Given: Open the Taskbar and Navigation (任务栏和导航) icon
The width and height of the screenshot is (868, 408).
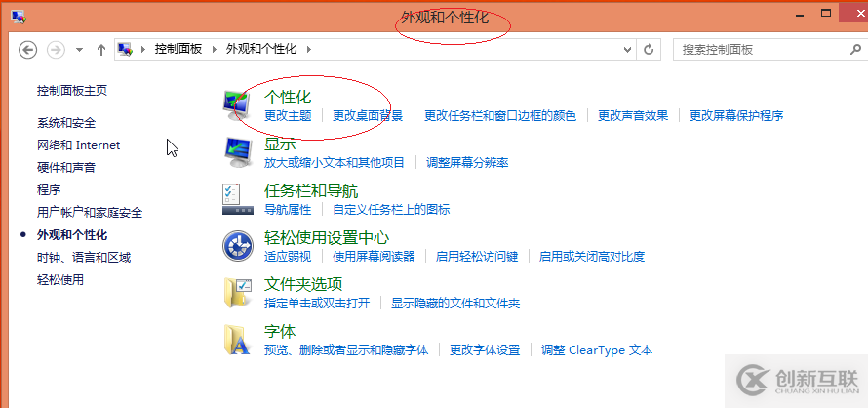Looking at the screenshot, I should pos(238,198).
